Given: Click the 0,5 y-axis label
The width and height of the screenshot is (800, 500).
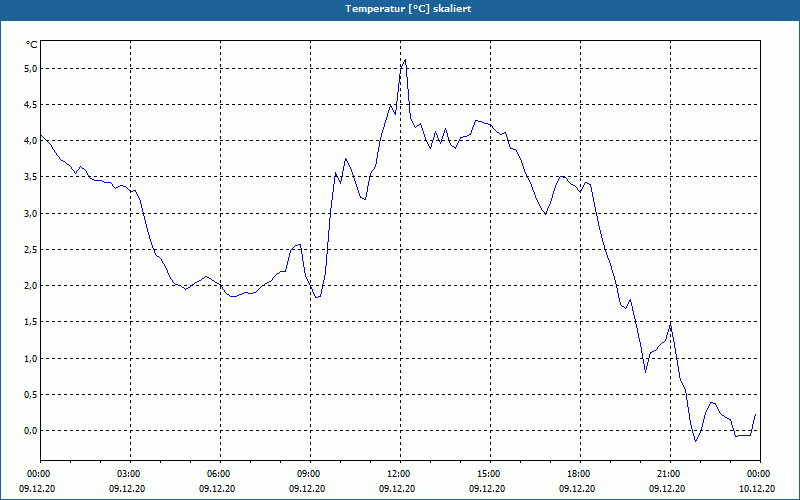Looking at the screenshot, I should point(32,394).
